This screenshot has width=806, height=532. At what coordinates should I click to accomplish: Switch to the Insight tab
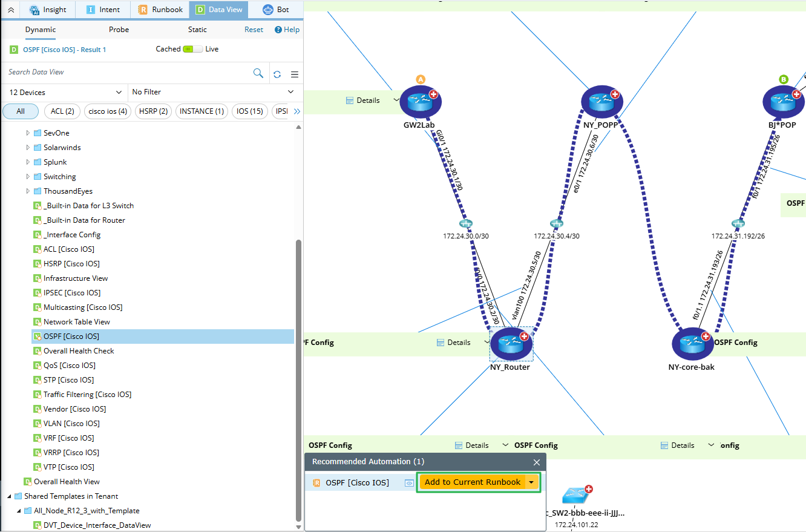point(47,10)
